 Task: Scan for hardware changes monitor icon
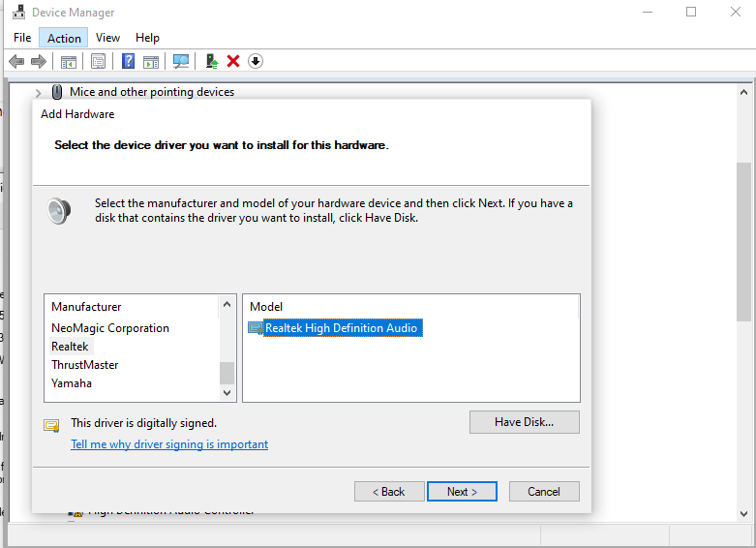pyautogui.click(x=181, y=61)
